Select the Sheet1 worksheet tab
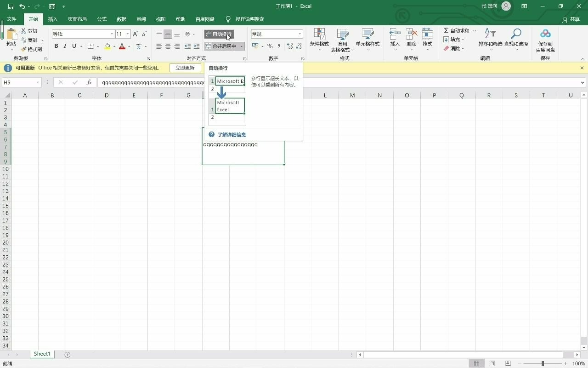Image resolution: width=588 pixels, height=368 pixels. (42, 354)
